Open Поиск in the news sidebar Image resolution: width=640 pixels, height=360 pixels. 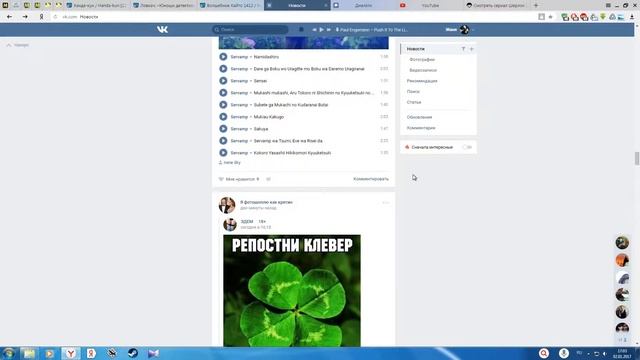coord(413,91)
